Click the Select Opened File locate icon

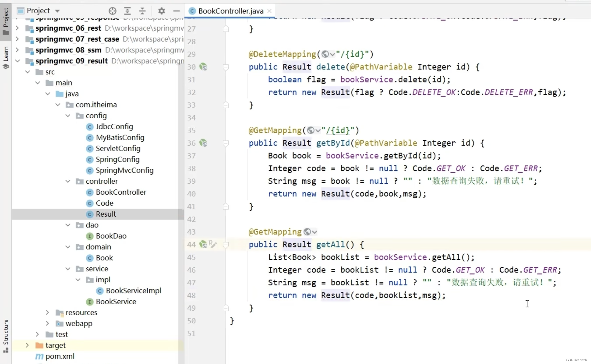(x=112, y=11)
